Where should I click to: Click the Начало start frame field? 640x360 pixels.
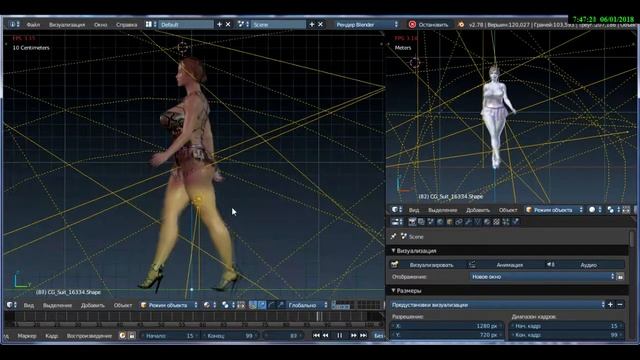pyautogui.click(x=169, y=336)
